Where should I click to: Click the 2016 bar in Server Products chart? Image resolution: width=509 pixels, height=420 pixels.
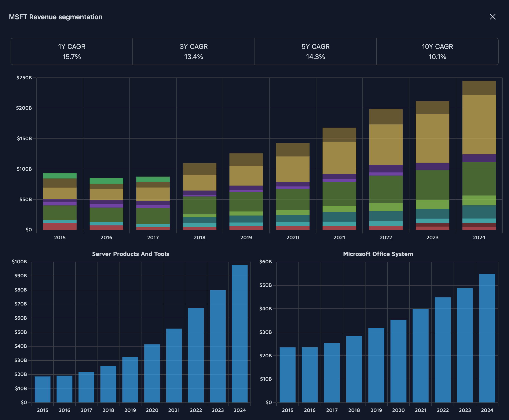point(65,389)
